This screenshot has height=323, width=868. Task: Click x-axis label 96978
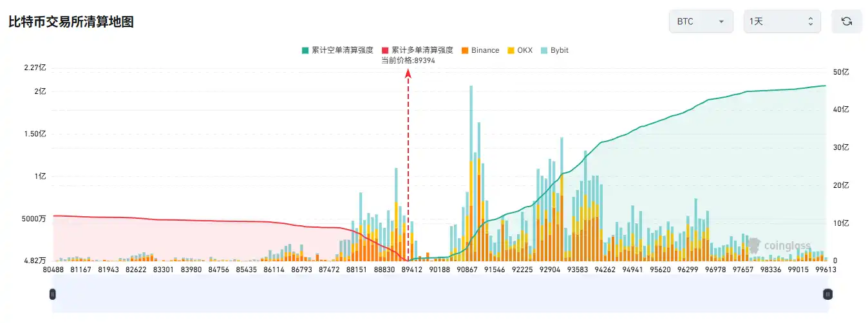[x=715, y=271]
